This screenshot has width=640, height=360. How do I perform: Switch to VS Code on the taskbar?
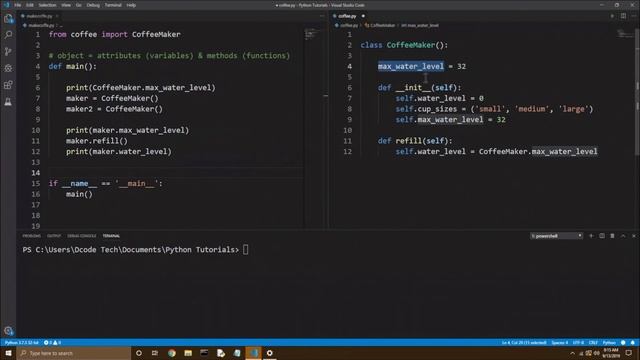[253, 353]
